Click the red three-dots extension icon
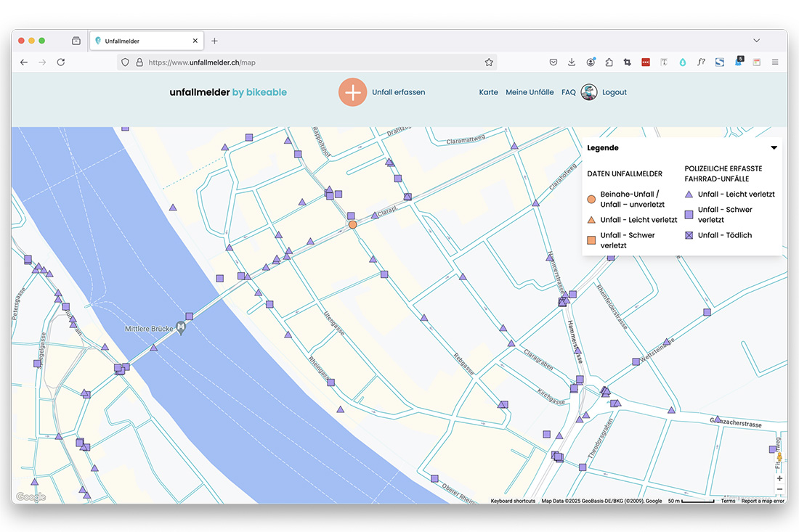 (646, 62)
